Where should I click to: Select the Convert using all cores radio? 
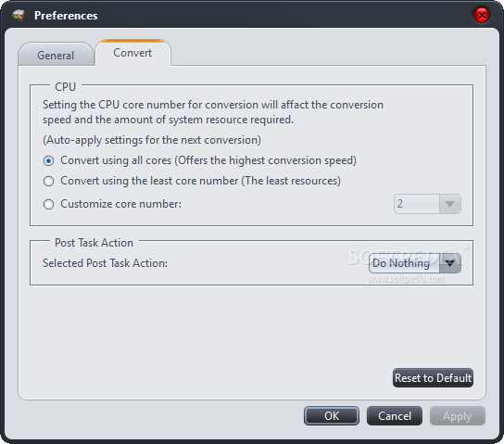pos(48,160)
